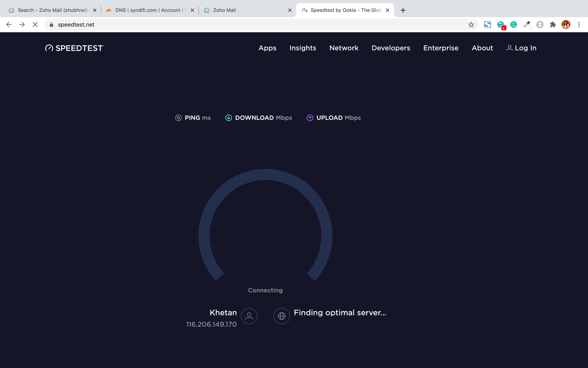This screenshot has width=588, height=368.
Task: Open the Developers menu
Action: pos(391,48)
